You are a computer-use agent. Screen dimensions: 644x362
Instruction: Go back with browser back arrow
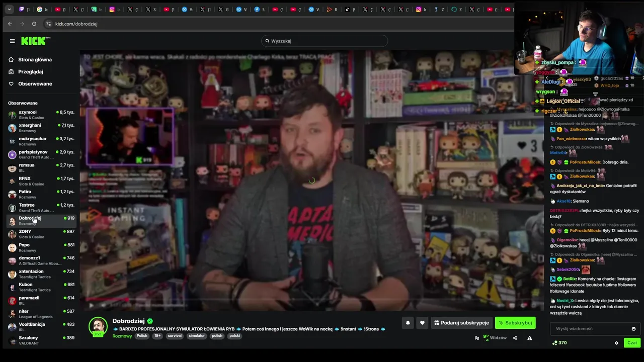[x=10, y=24]
